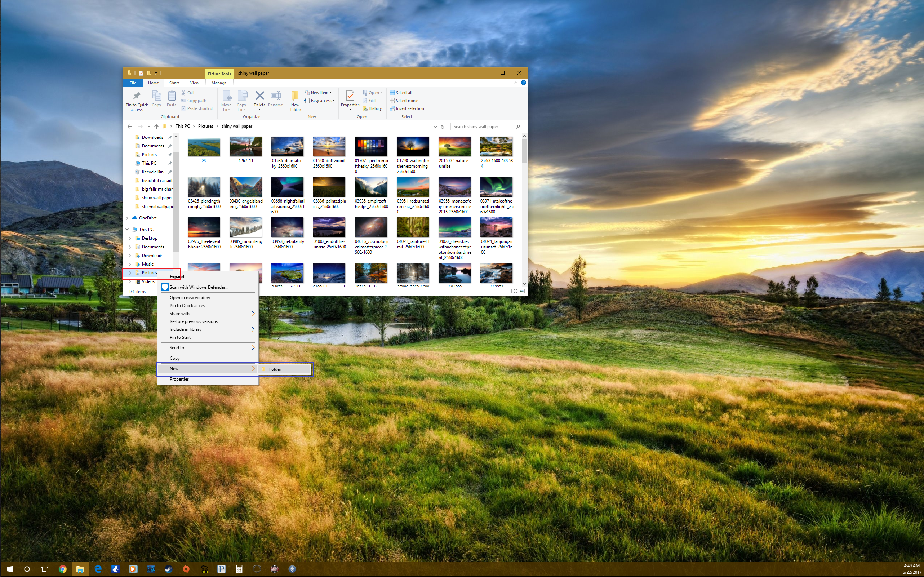
Task: Click the file list vertical scrollbar down arrow
Action: (524, 284)
